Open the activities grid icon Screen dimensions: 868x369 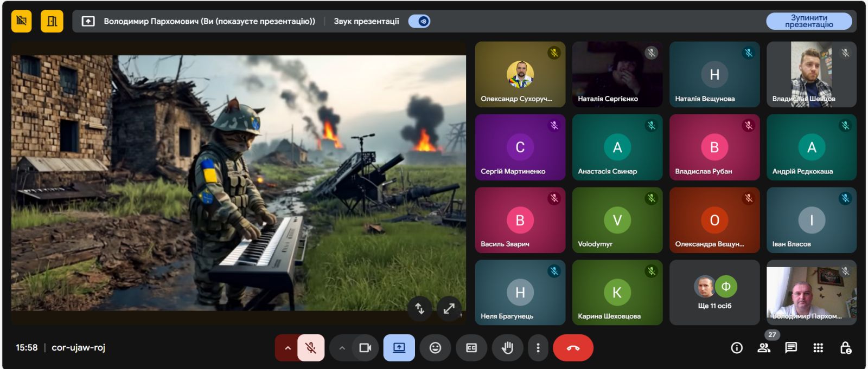[x=818, y=348]
